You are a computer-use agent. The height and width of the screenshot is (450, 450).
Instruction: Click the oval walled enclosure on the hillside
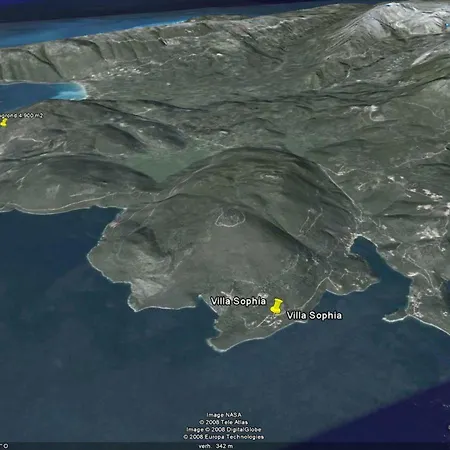point(230,217)
